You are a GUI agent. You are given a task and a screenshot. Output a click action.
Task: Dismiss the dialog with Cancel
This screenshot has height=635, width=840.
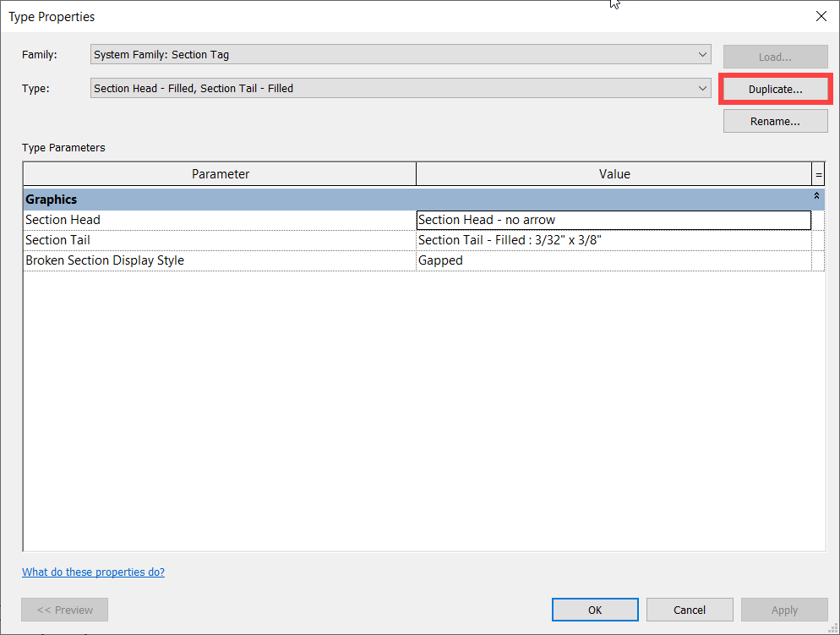(690, 609)
